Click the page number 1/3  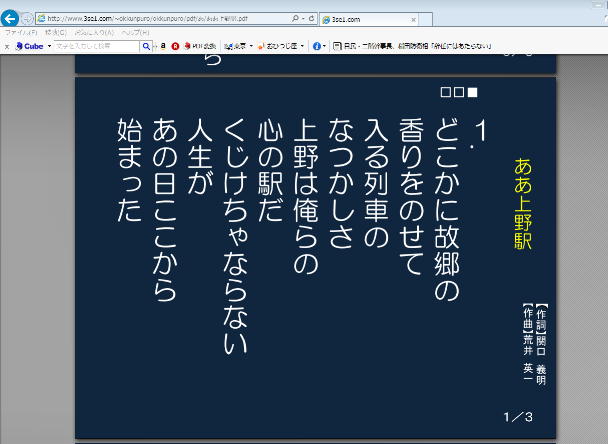coord(518,417)
